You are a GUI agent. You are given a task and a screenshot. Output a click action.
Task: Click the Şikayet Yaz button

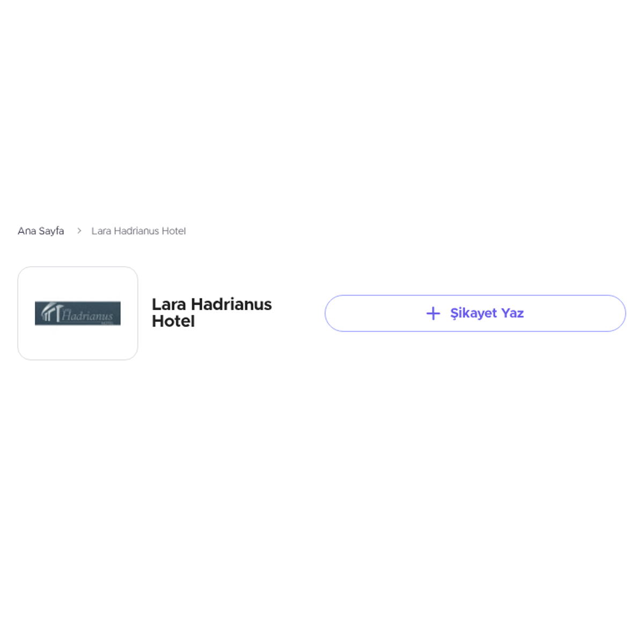[475, 313]
